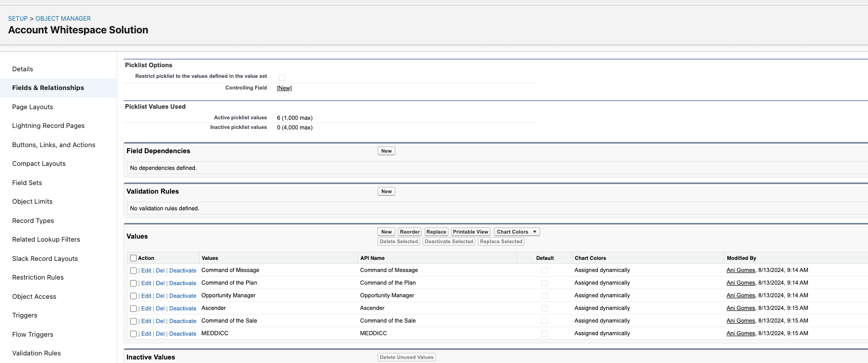Delete the Command of the Sale value
This screenshot has height=363, width=868.
coord(160,322)
